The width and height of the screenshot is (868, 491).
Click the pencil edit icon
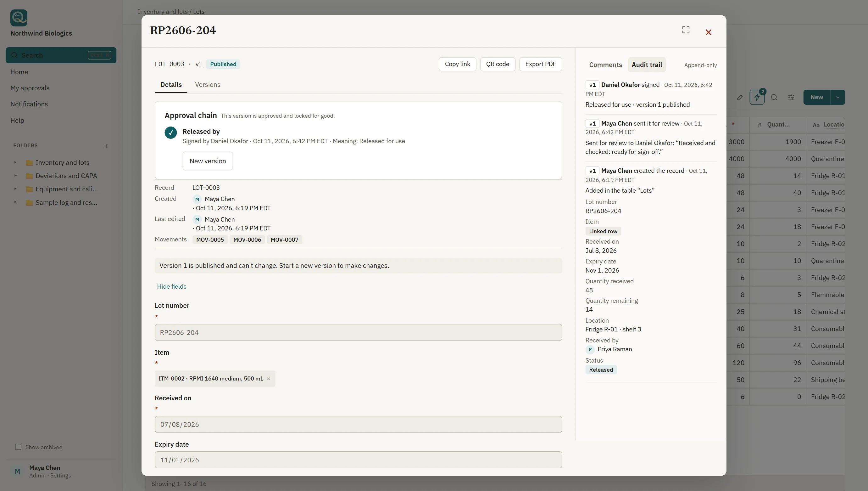(x=740, y=97)
